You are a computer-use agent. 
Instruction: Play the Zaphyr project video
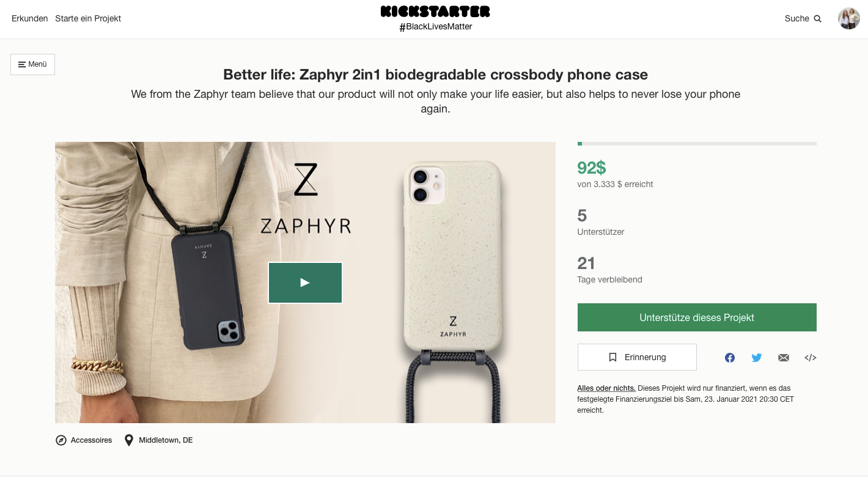[305, 282]
